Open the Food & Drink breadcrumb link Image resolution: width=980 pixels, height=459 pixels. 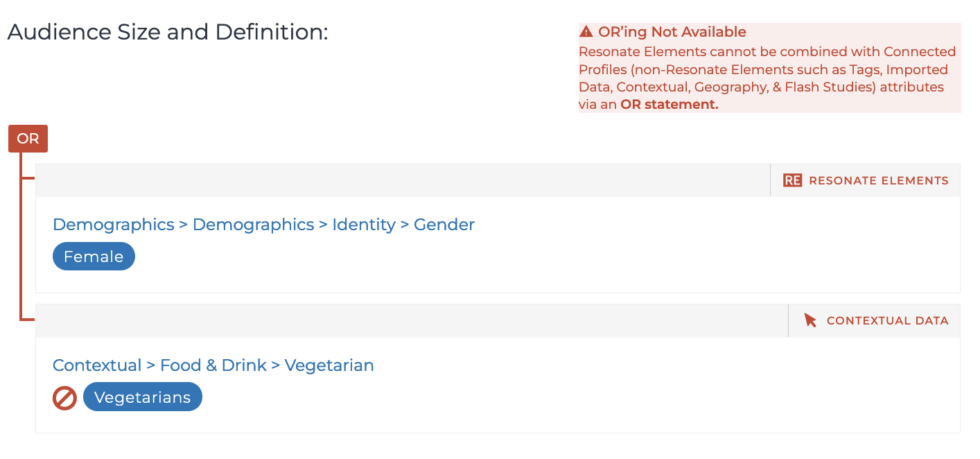tap(213, 365)
